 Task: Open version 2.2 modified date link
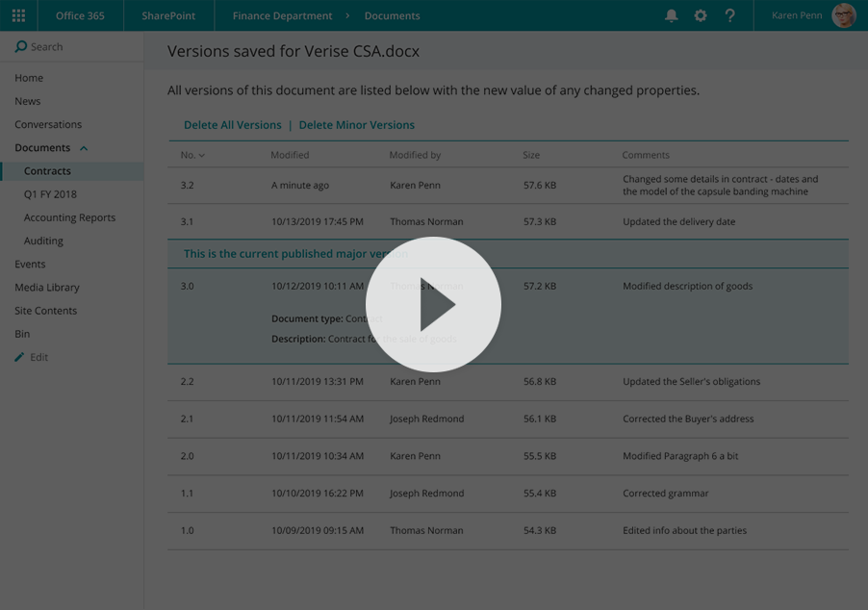point(317,382)
